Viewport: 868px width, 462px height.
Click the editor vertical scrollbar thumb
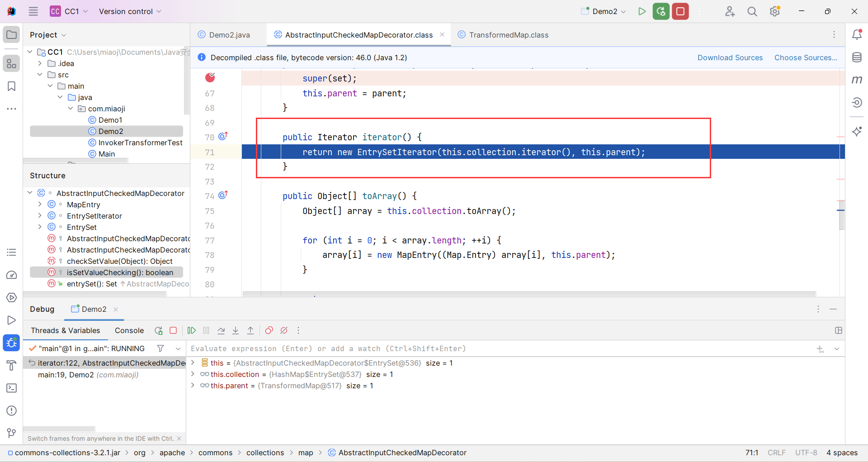click(841, 217)
